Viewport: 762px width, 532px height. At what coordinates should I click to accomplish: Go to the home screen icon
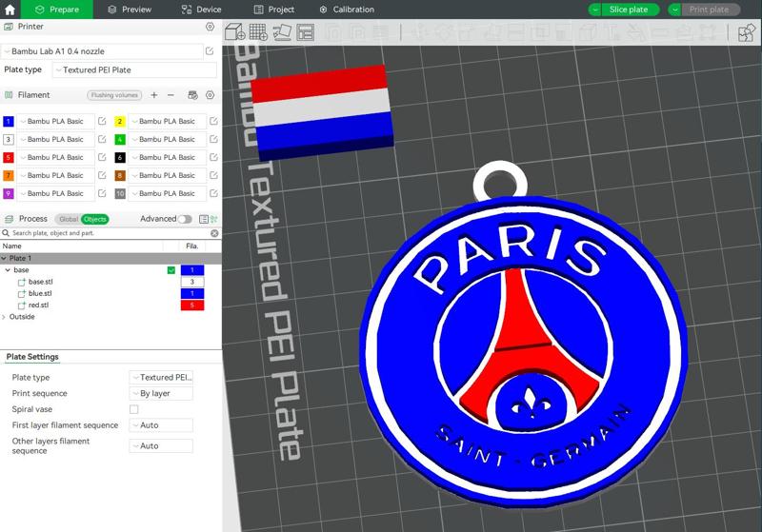10,10
